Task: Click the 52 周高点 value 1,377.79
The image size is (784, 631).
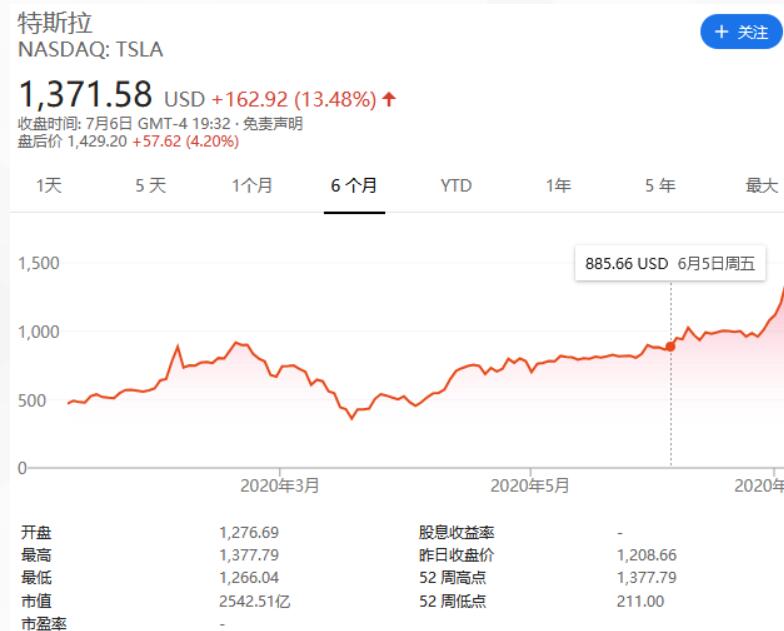Action: click(646, 578)
